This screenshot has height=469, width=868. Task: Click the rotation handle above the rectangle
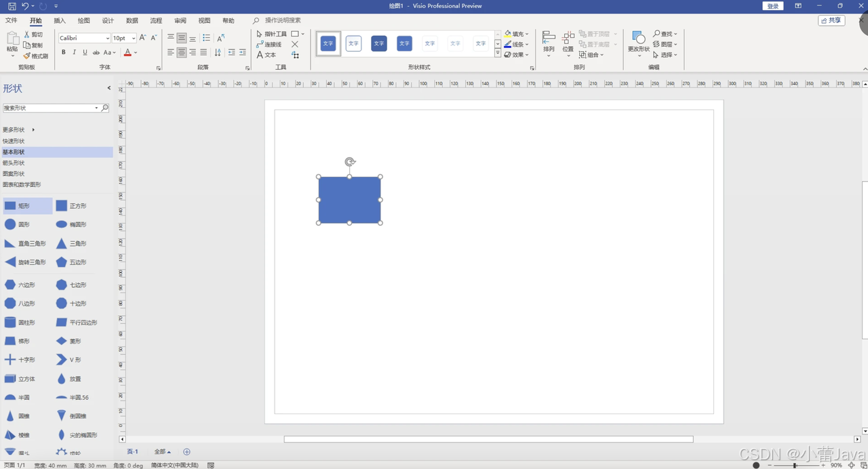pos(350,161)
